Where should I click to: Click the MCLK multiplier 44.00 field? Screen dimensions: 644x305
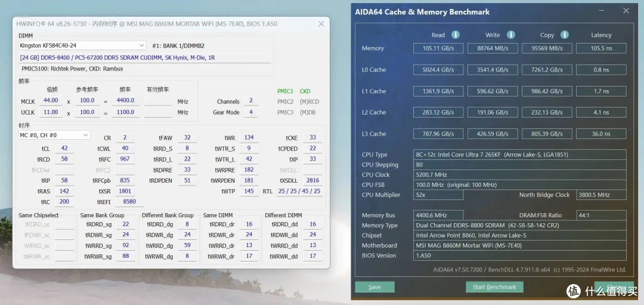[51, 101]
